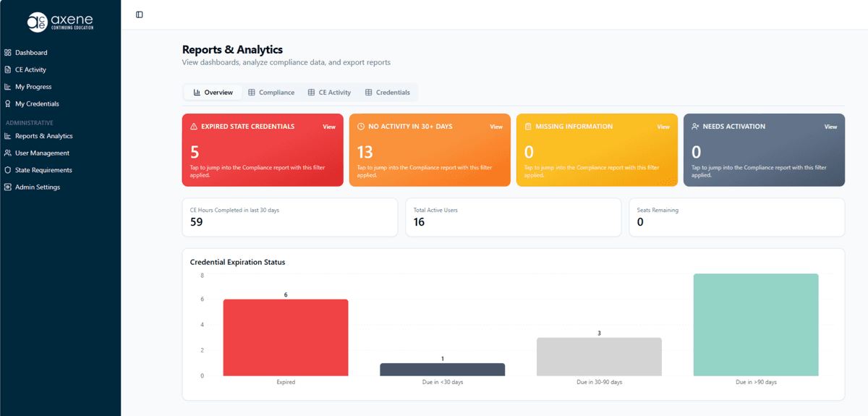Click the My Progress chart icon
The width and height of the screenshot is (868, 416).
pyautogui.click(x=7, y=87)
